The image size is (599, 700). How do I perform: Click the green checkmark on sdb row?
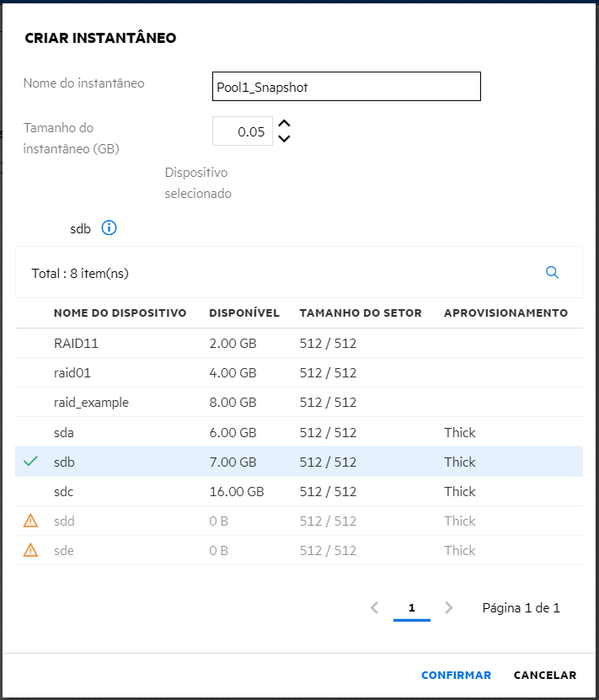point(31,462)
